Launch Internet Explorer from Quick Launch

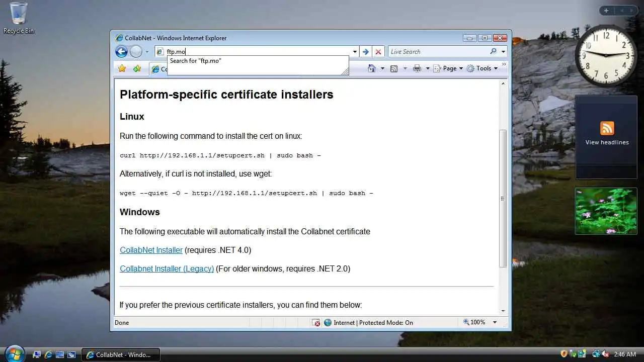(x=48, y=354)
